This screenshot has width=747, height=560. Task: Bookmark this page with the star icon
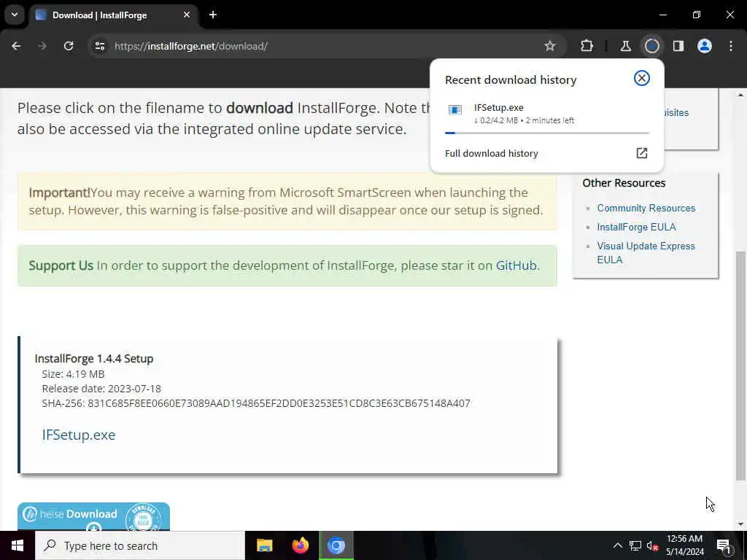pos(550,46)
